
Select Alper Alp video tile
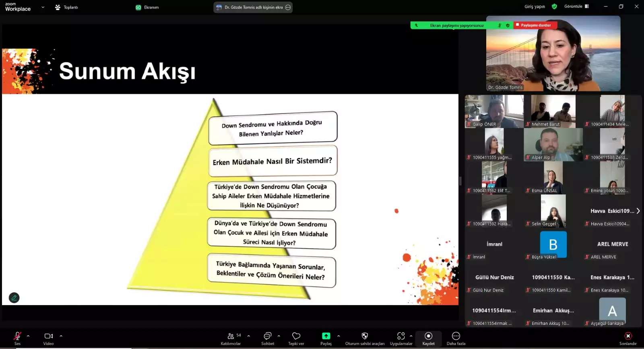coord(553,145)
